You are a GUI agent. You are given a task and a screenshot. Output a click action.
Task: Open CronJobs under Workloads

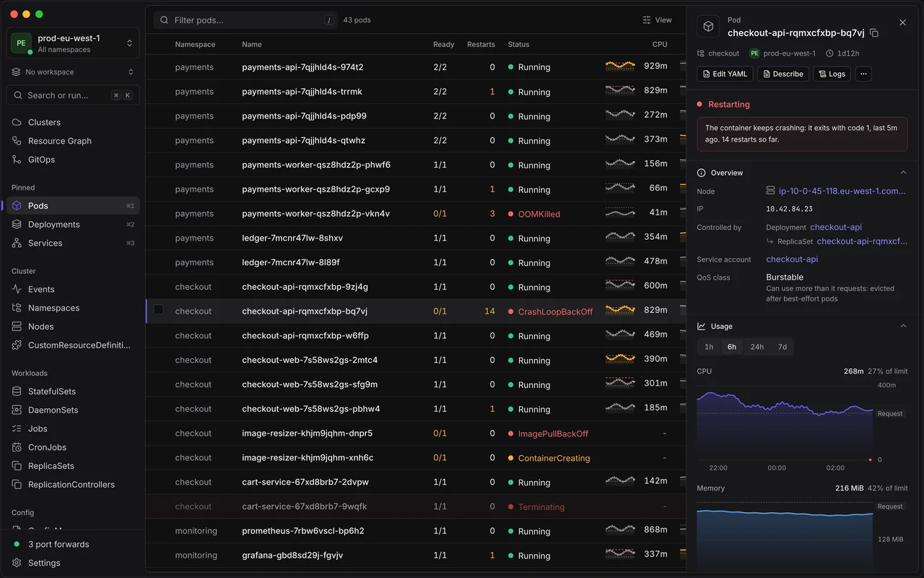73,447
